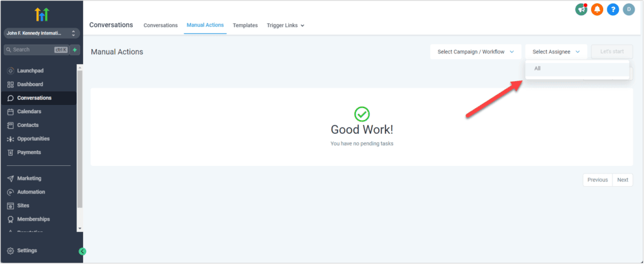The image size is (644, 264).
Task: Switch to the Manual Actions tab
Action: 206,25
